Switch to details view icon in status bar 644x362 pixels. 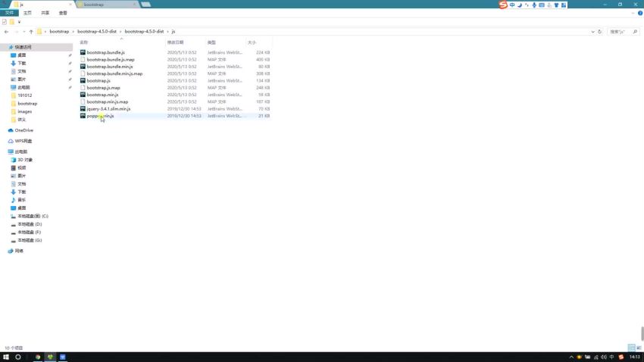click(x=632, y=348)
